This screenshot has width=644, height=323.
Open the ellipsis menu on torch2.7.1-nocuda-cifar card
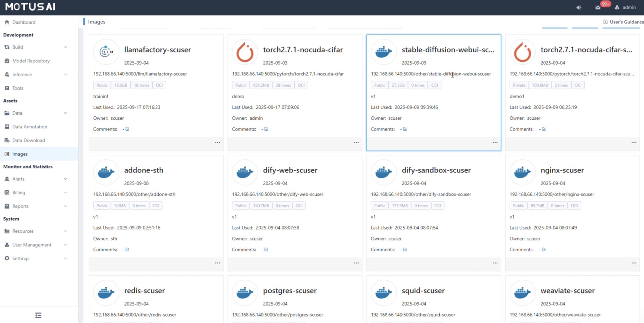[356, 143]
